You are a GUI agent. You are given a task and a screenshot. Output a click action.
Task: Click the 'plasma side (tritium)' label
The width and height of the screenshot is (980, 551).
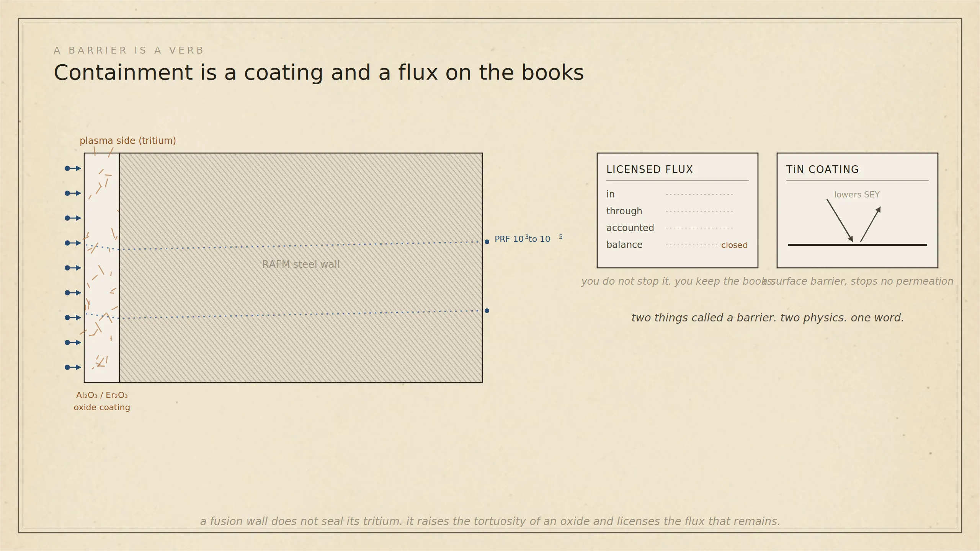(128, 140)
